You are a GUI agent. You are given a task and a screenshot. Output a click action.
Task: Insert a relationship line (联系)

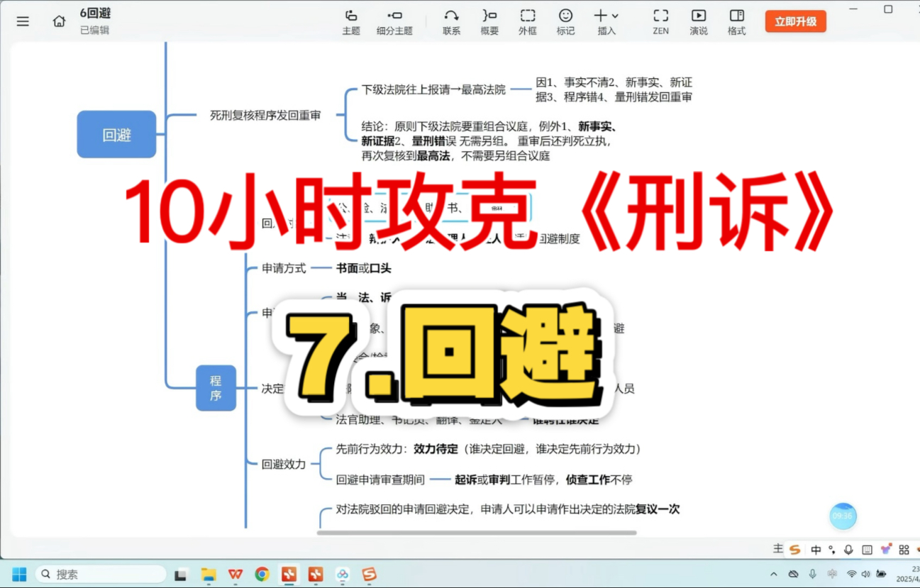[451, 22]
